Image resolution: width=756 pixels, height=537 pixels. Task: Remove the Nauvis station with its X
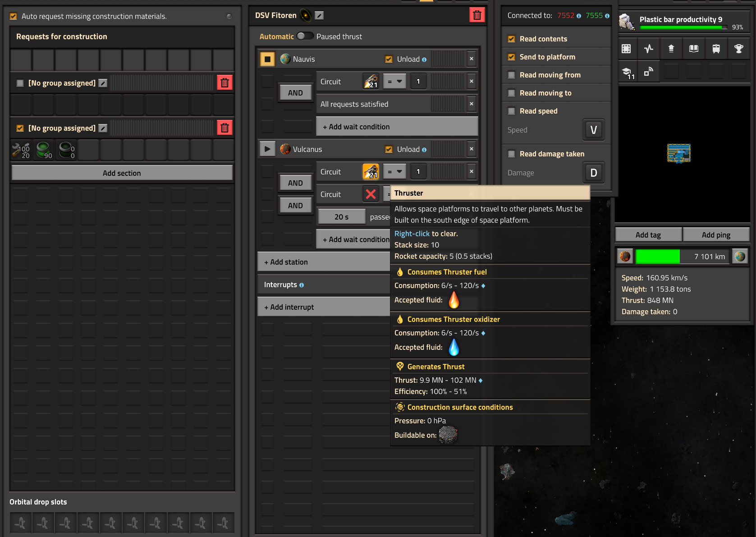click(x=472, y=59)
